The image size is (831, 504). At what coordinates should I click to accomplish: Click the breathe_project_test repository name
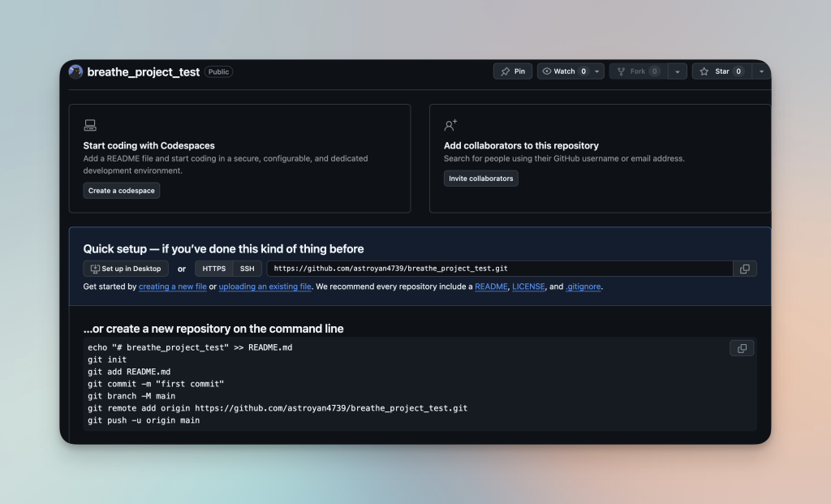[x=143, y=71]
